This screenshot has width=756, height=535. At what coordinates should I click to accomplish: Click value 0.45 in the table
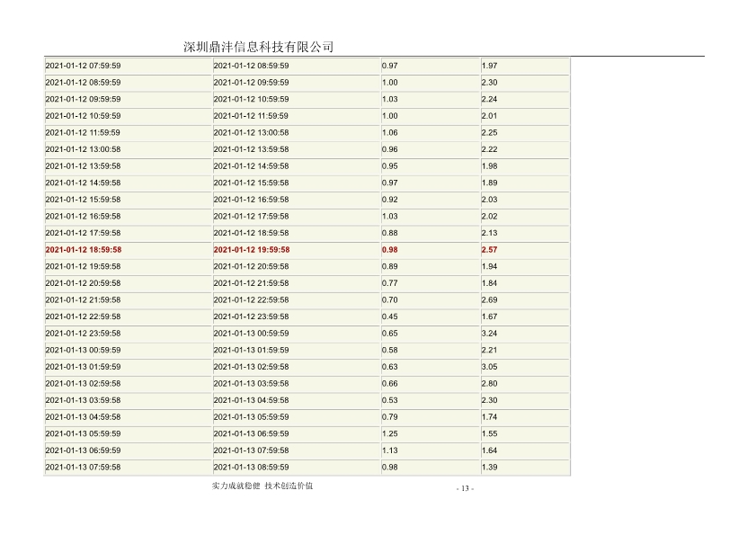click(390, 317)
